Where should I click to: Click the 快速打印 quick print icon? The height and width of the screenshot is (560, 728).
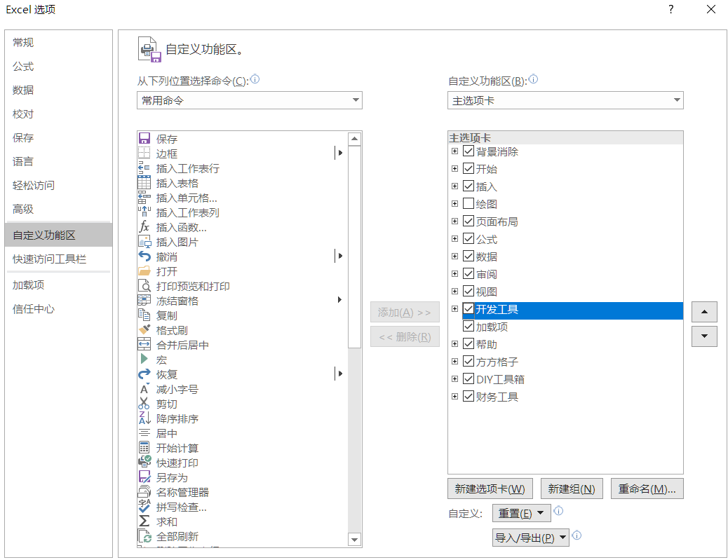point(144,462)
